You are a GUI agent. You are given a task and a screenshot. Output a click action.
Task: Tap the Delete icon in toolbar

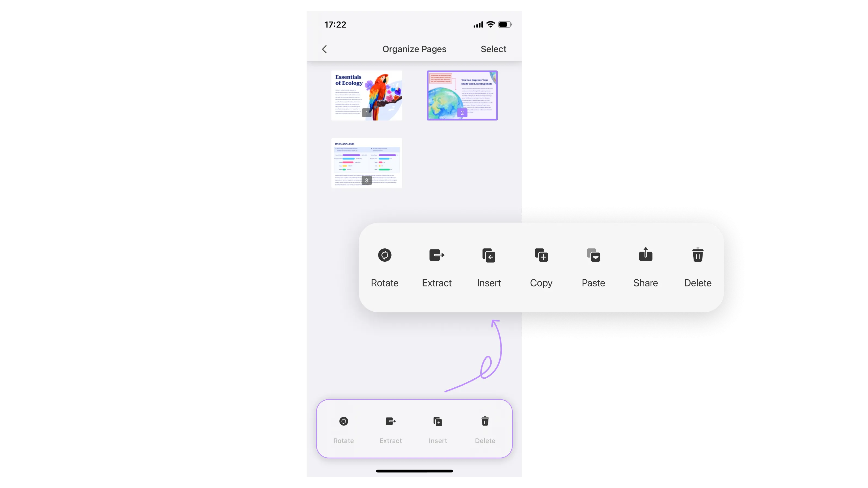485,421
